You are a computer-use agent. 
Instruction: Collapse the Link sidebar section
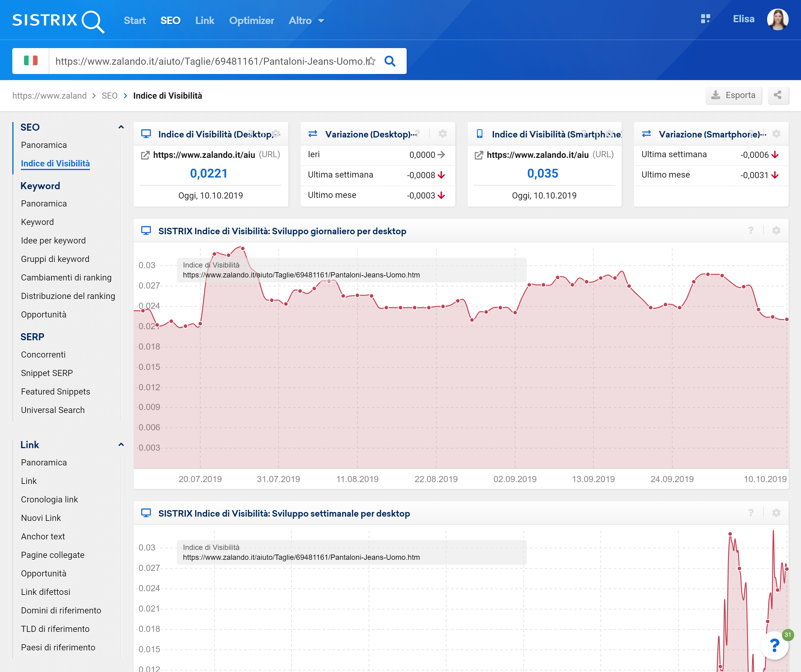coord(121,445)
